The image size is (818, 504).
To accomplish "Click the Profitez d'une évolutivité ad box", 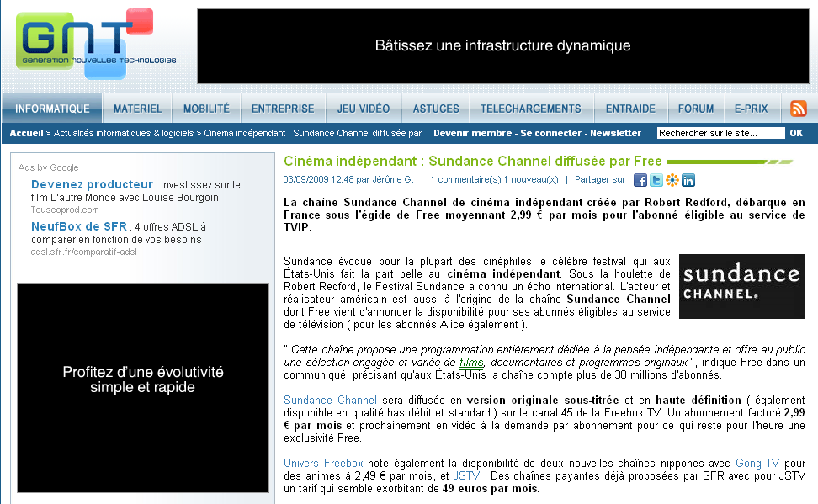I will pos(143,388).
